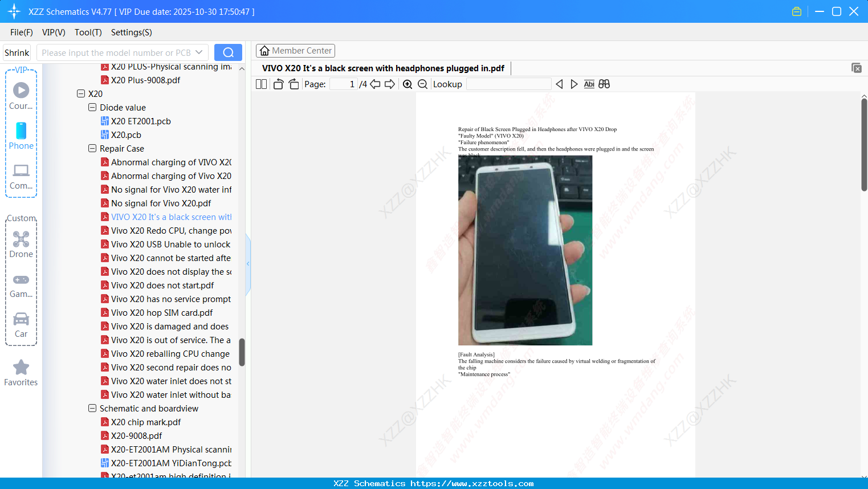Viewport: 868px width, 489px height.
Task: Click the Shrink button
Action: pyautogui.click(x=16, y=52)
